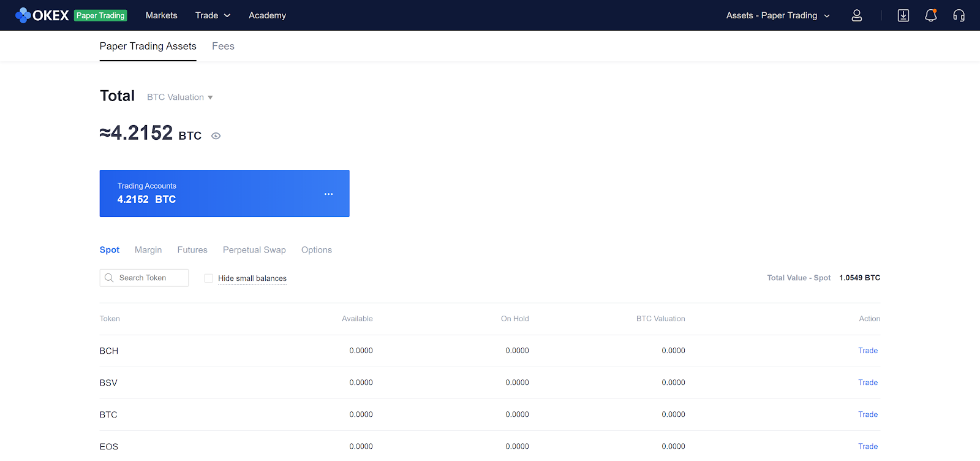Click the magnifier icon in Search Token
Screen dimensions: 980x461
point(109,278)
